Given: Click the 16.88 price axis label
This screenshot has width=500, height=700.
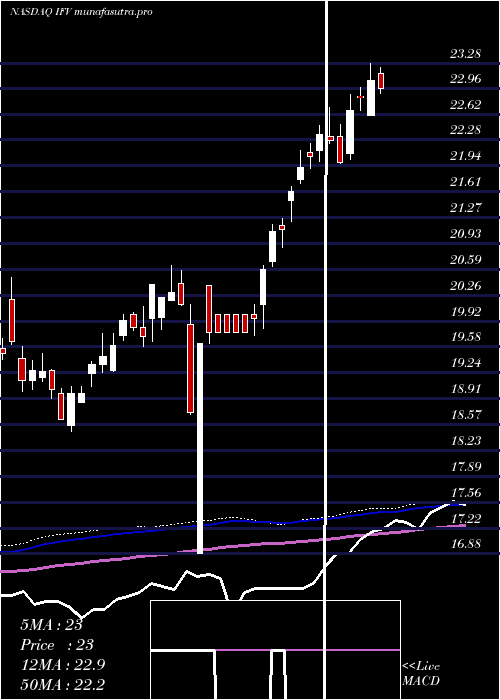Looking at the screenshot, I should (465, 544).
